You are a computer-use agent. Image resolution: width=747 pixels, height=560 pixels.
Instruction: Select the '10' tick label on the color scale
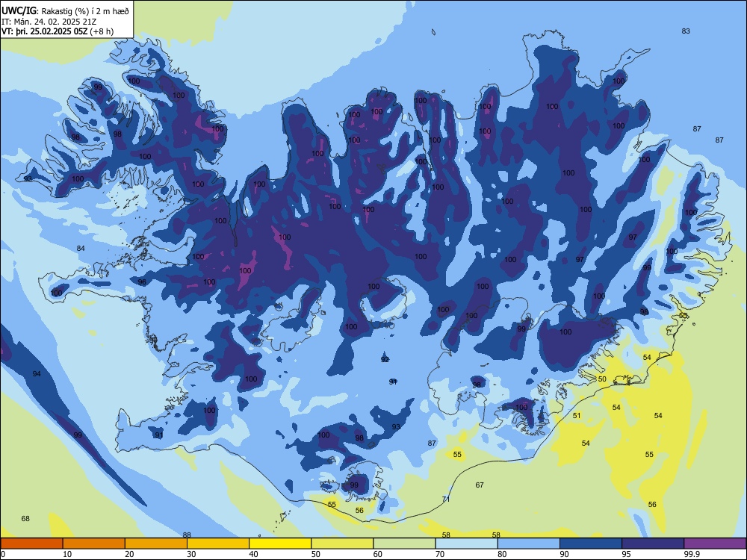67,554
